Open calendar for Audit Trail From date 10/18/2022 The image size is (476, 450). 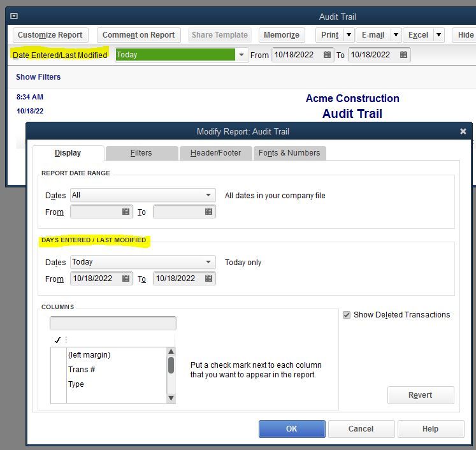(327, 55)
